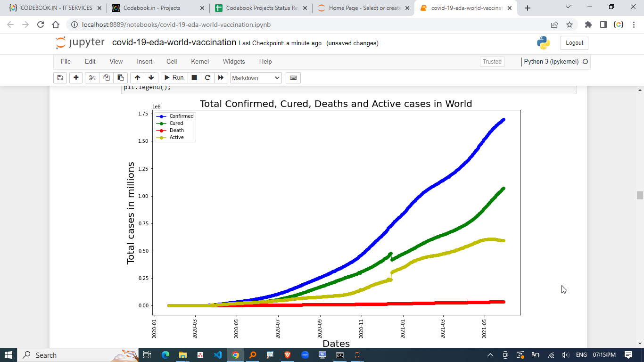Open a new browser tab

pos(528,8)
